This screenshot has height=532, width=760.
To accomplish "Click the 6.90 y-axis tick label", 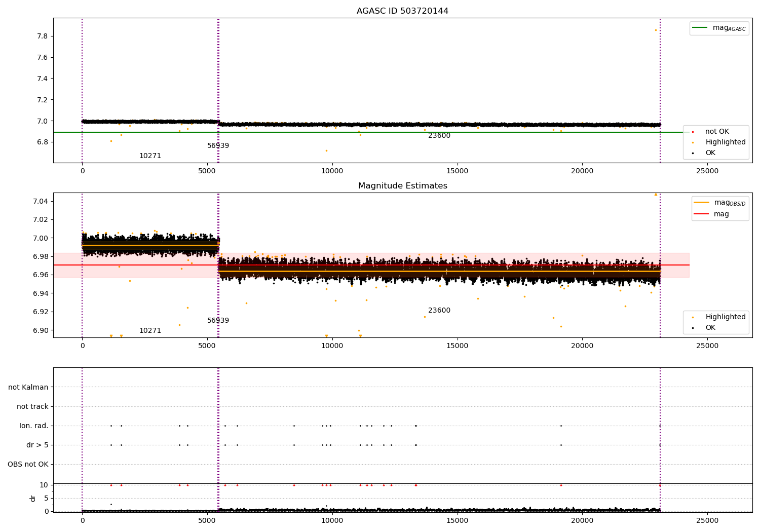I will pyautogui.click(x=41, y=330).
